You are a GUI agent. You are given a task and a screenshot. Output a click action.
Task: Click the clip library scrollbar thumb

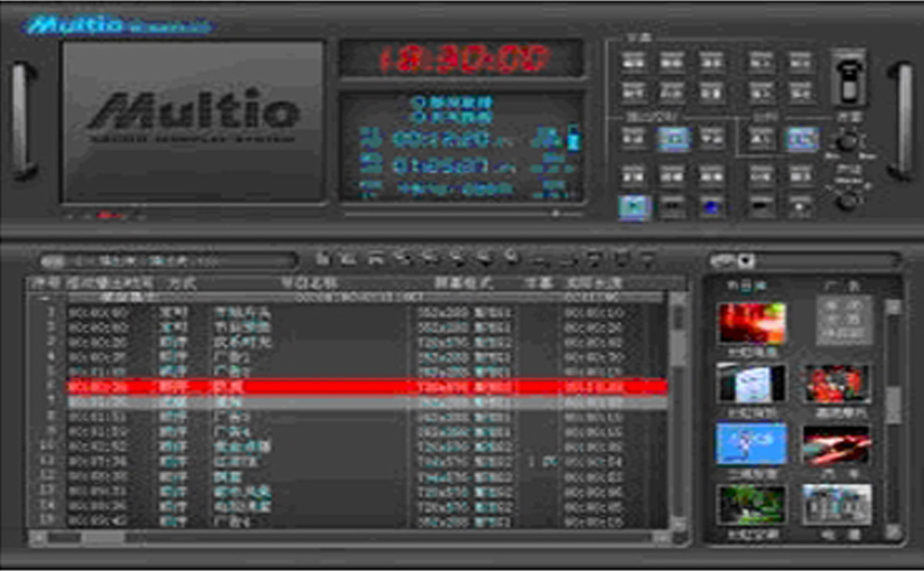[x=893, y=404]
